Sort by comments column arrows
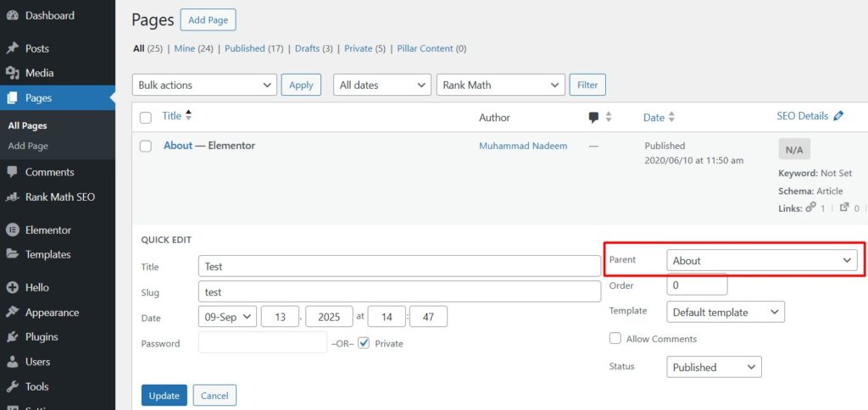 click(x=609, y=117)
